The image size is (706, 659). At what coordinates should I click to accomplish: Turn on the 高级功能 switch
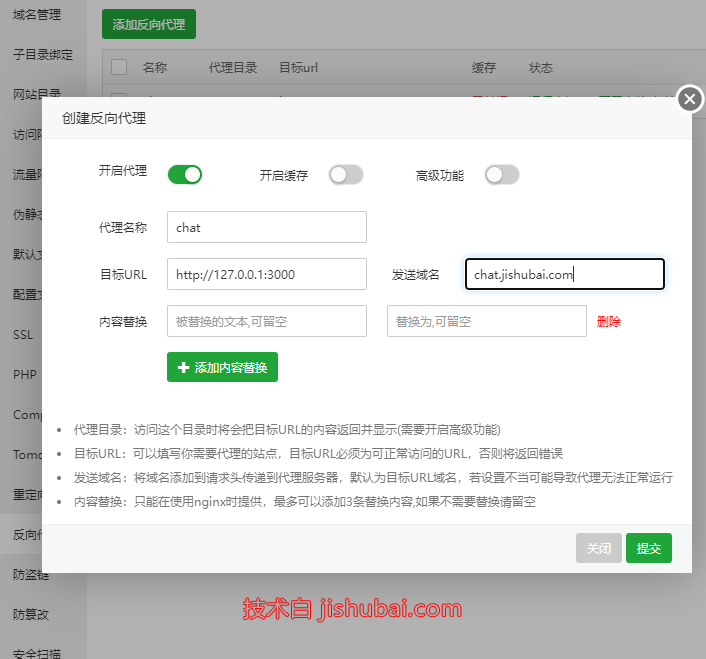[502, 175]
